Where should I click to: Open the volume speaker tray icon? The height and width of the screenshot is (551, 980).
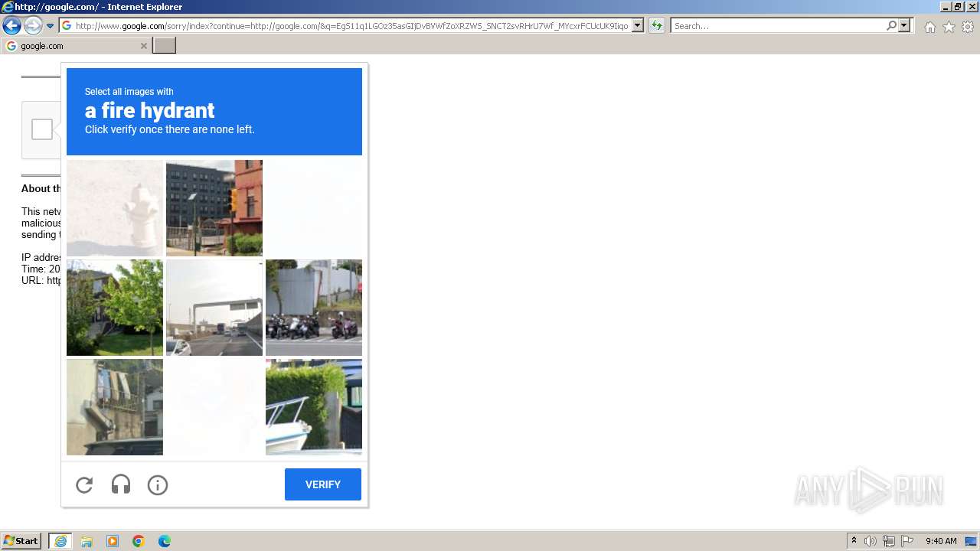pyautogui.click(x=871, y=541)
